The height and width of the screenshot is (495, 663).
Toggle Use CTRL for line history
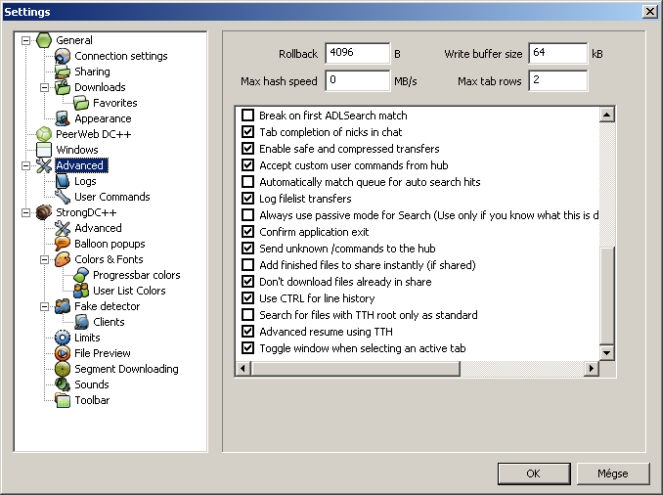(248, 298)
